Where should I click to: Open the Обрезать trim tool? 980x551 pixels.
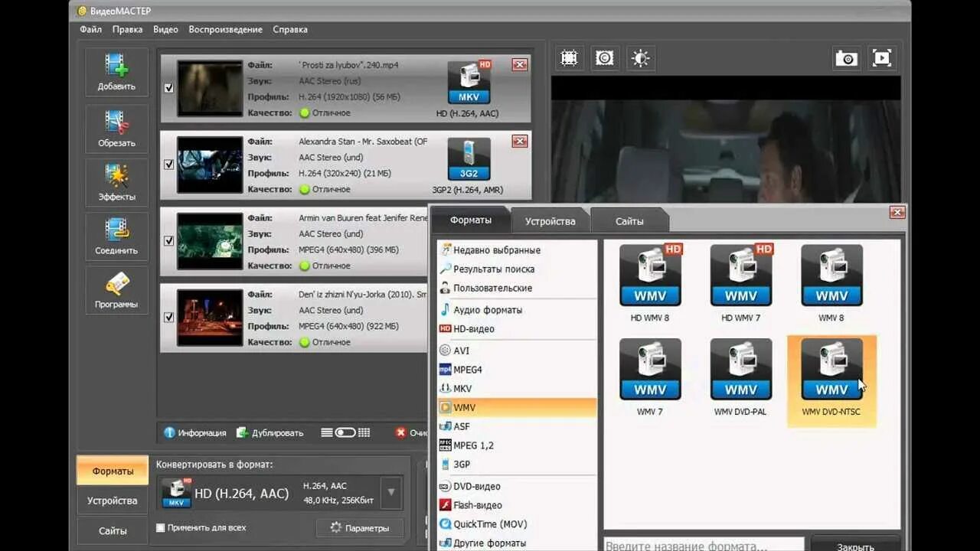(x=116, y=129)
